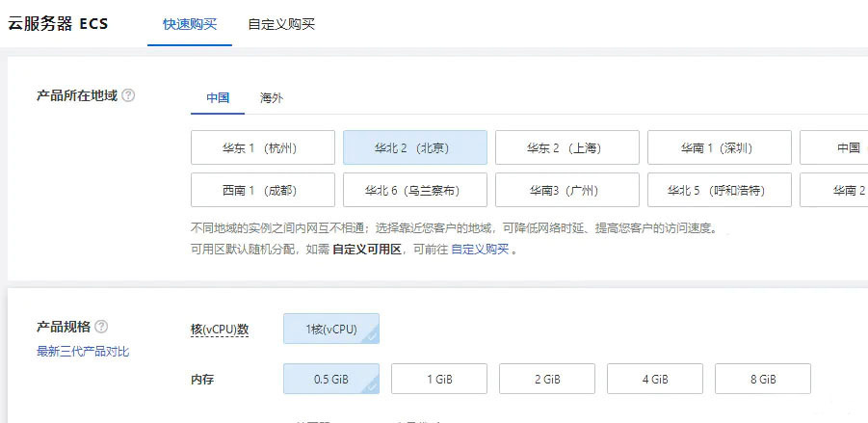Select region 华北 6 (乌兰察布)
This screenshot has height=423, width=868.
tap(415, 190)
